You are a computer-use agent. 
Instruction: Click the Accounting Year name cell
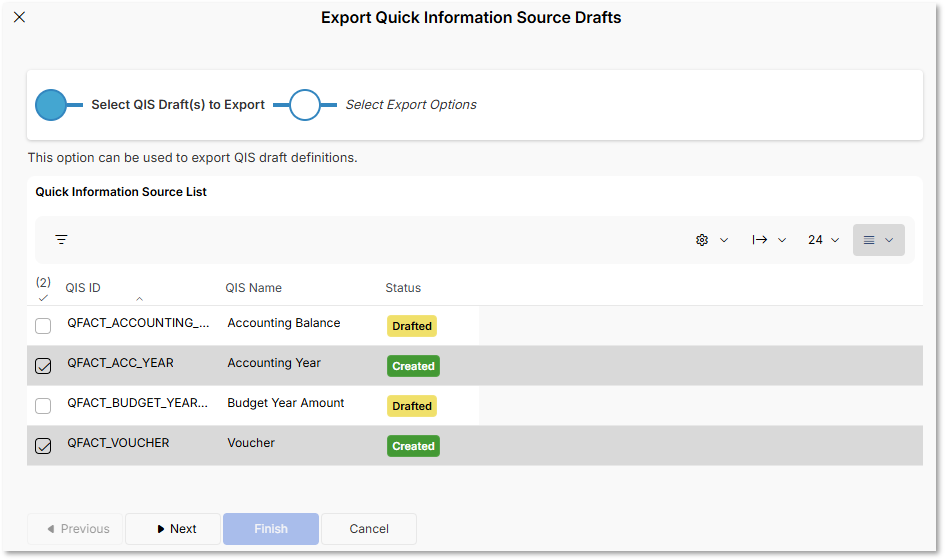[x=274, y=362]
